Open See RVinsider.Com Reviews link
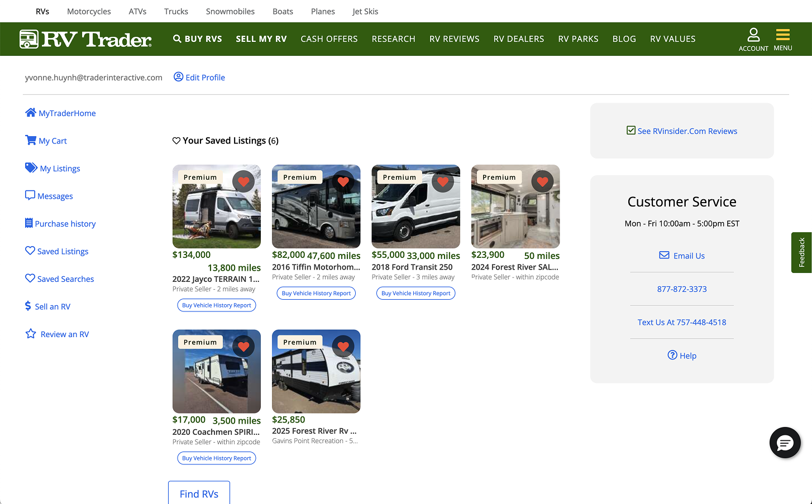The width and height of the screenshot is (812, 504). pos(687,131)
